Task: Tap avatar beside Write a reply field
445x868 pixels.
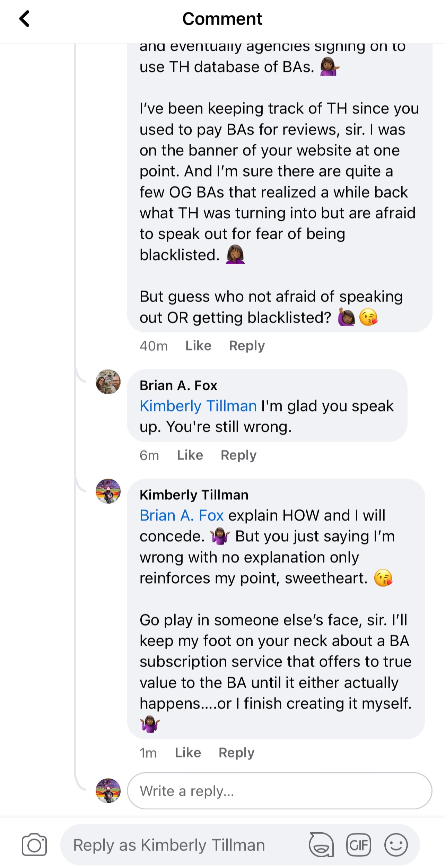Action: [108, 791]
